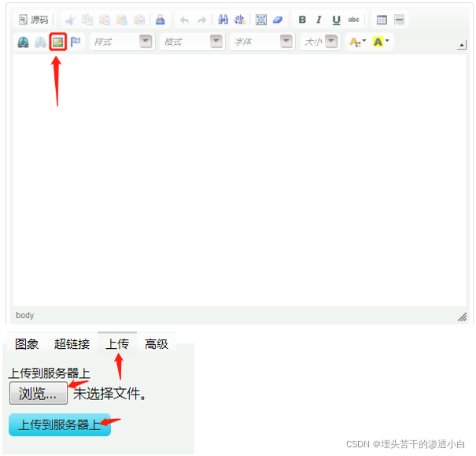This screenshot has width=476, height=456.
Task: Toggle Bold formatting
Action: (x=302, y=20)
